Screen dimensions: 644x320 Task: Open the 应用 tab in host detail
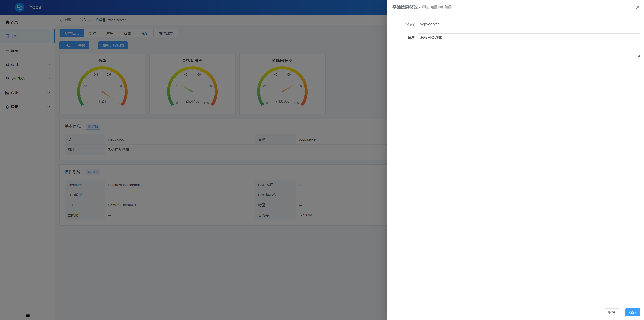[110, 33]
